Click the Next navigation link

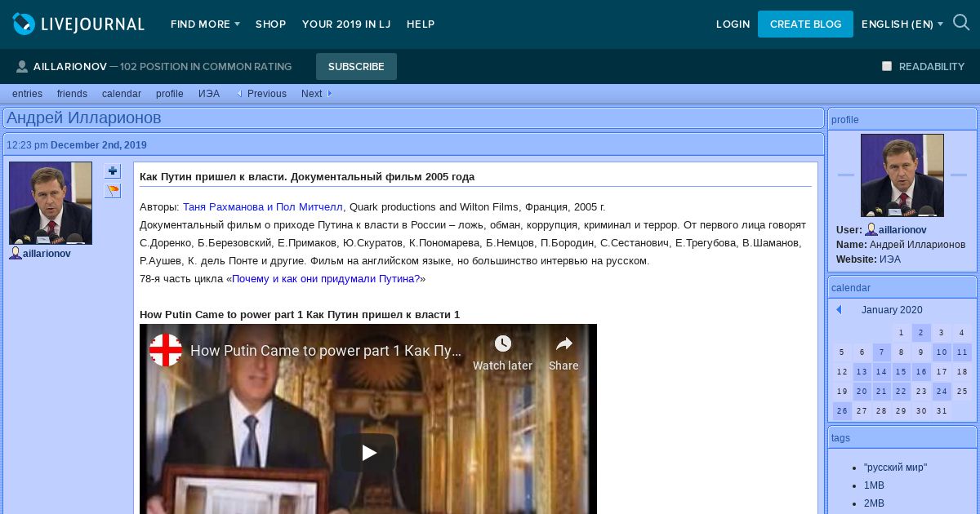[x=311, y=94]
